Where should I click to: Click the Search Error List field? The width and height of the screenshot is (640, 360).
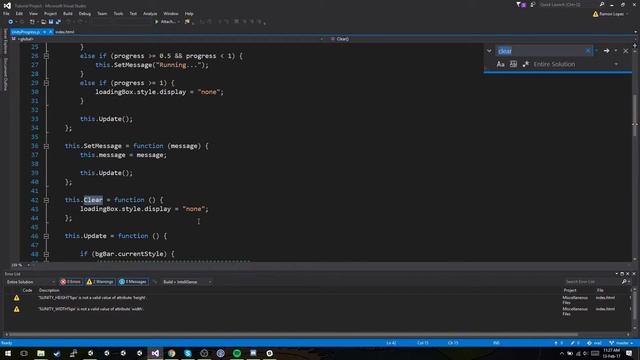(592, 282)
